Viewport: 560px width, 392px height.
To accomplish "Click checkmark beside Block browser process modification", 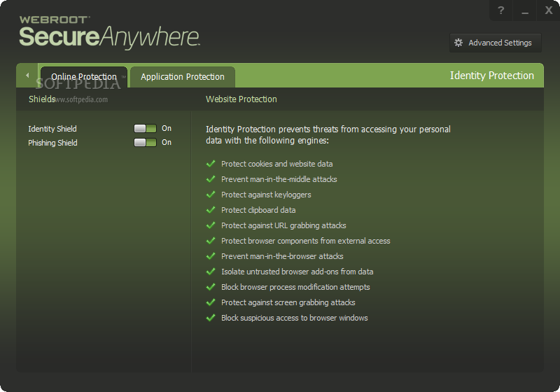I will click(211, 287).
